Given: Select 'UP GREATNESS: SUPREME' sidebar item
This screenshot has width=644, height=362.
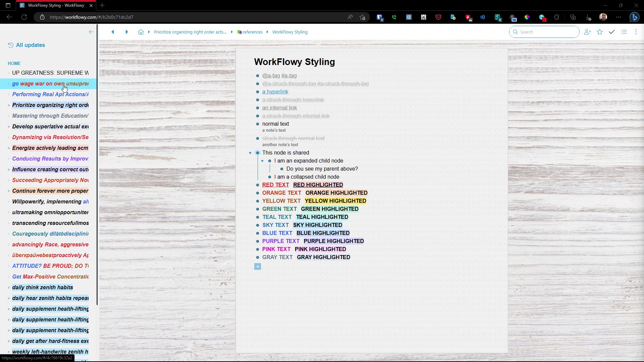Looking at the screenshot, I should [50, 73].
